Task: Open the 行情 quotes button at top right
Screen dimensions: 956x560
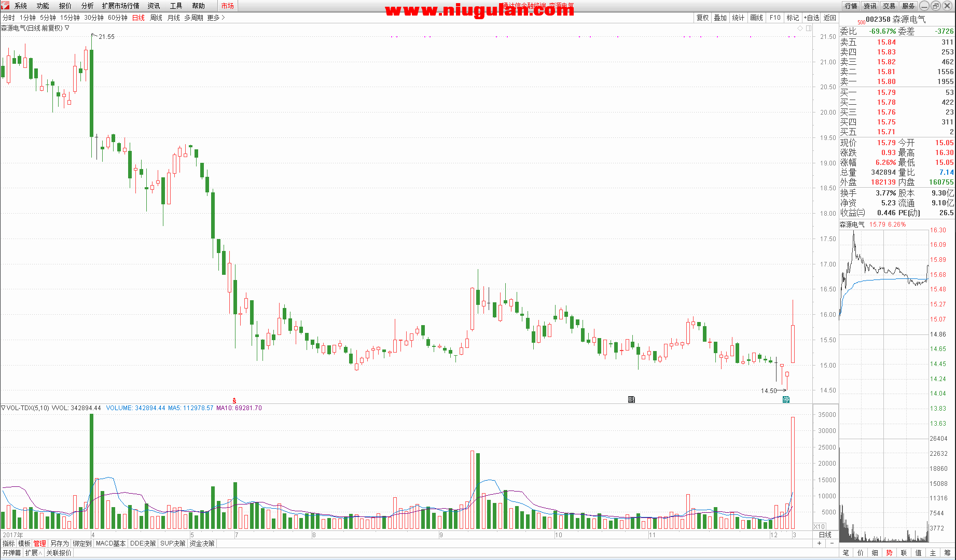Action: coord(851,6)
